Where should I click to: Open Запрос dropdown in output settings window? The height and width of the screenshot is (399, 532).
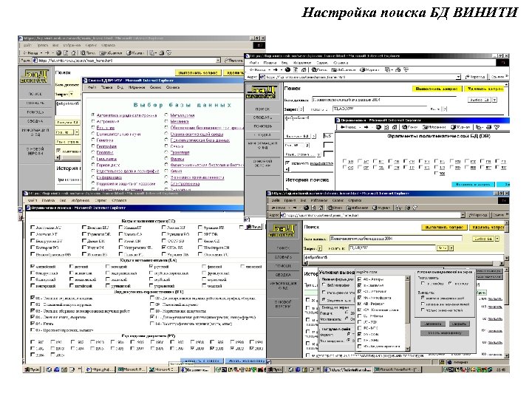(320, 248)
